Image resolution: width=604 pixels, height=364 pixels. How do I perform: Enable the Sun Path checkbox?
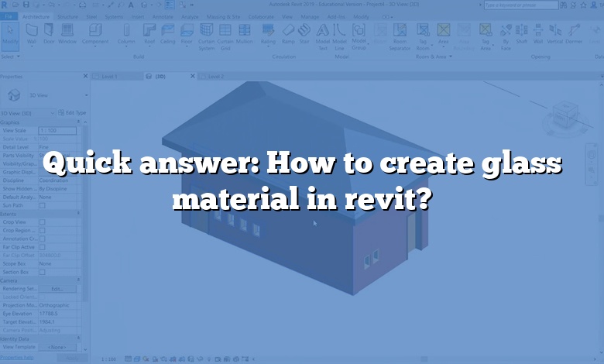pos(43,205)
